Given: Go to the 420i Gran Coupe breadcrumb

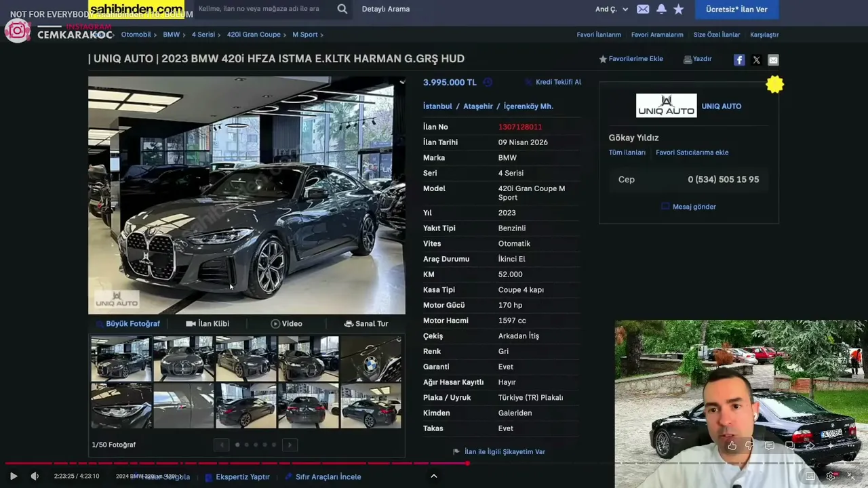Looking at the screenshot, I should [x=254, y=35].
